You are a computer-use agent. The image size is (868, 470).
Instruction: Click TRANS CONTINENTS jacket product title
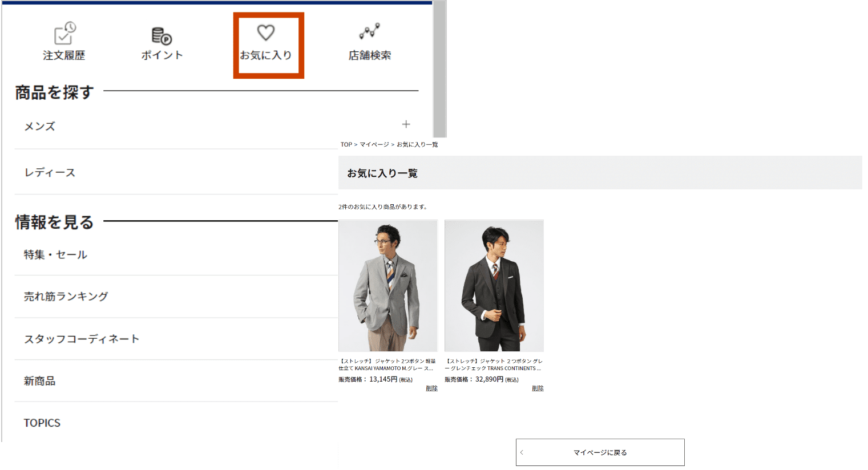click(x=493, y=364)
